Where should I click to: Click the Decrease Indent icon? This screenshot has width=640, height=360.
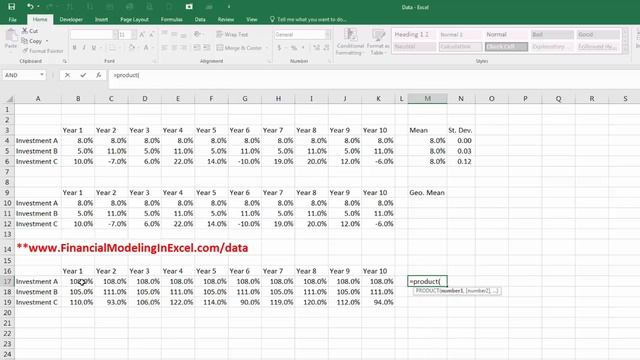click(197, 48)
